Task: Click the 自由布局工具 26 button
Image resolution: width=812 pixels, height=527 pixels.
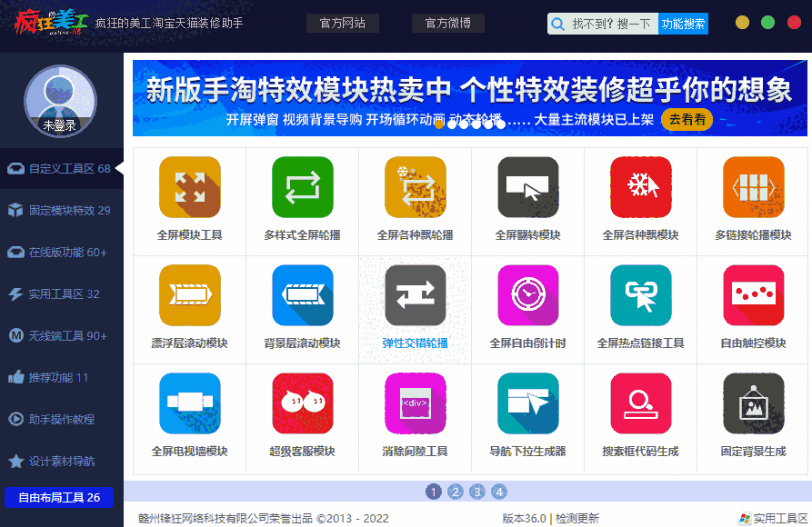Action: pyautogui.click(x=59, y=498)
